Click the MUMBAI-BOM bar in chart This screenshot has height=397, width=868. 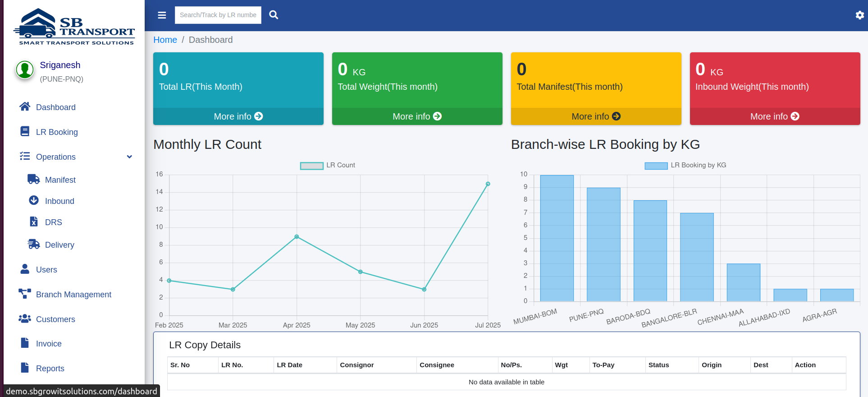tap(557, 238)
